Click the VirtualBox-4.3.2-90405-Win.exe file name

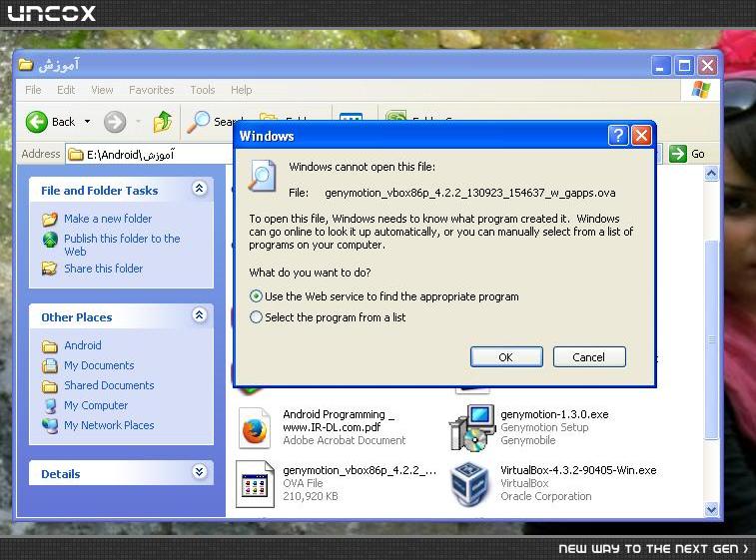578,470
